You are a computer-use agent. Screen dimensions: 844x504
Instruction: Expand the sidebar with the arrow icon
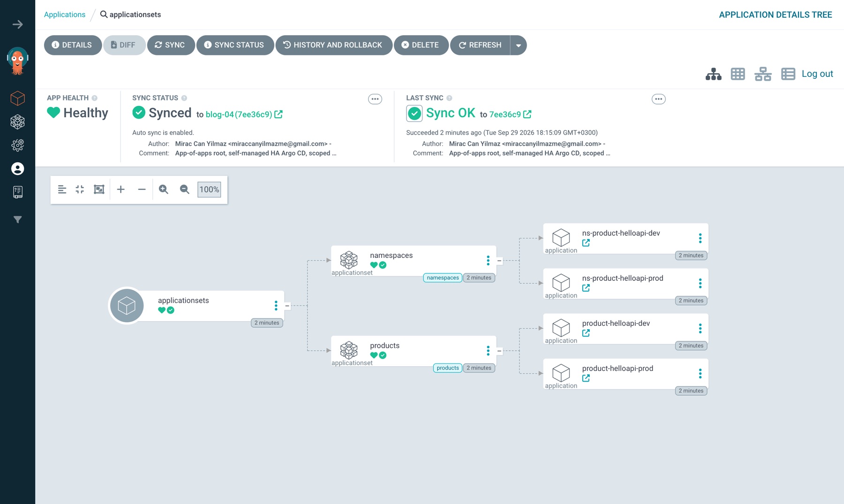pos(18,24)
